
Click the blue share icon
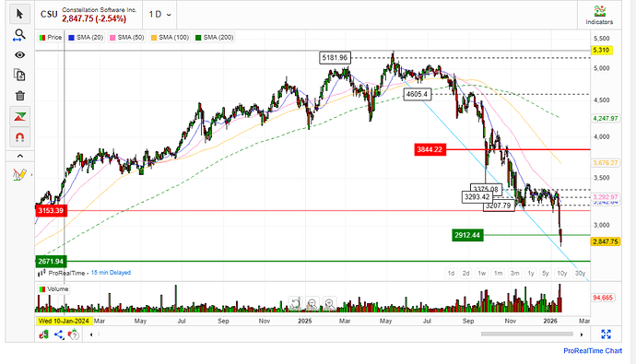pyautogui.click(x=59, y=335)
